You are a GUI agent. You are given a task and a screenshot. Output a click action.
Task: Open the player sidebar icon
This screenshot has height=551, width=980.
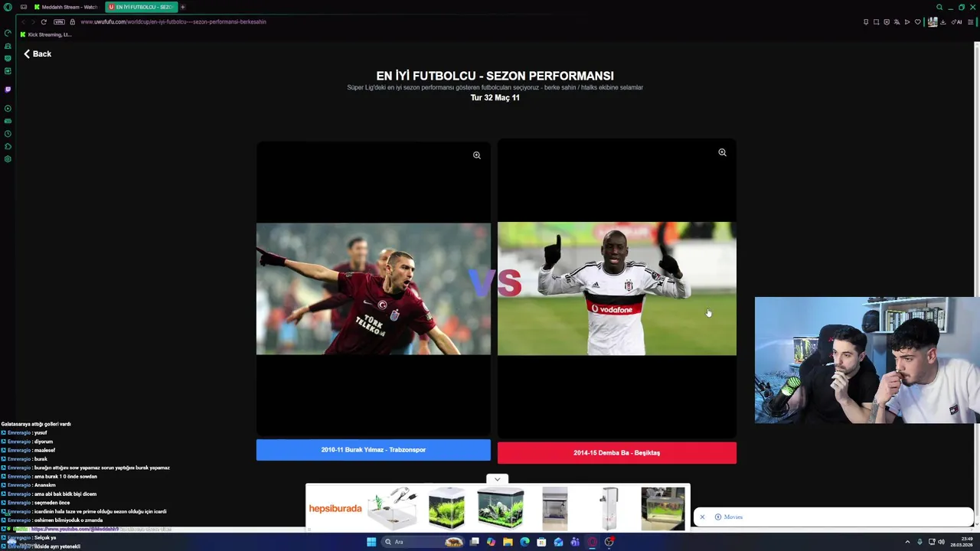pyautogui.click(x=8, y=109)
